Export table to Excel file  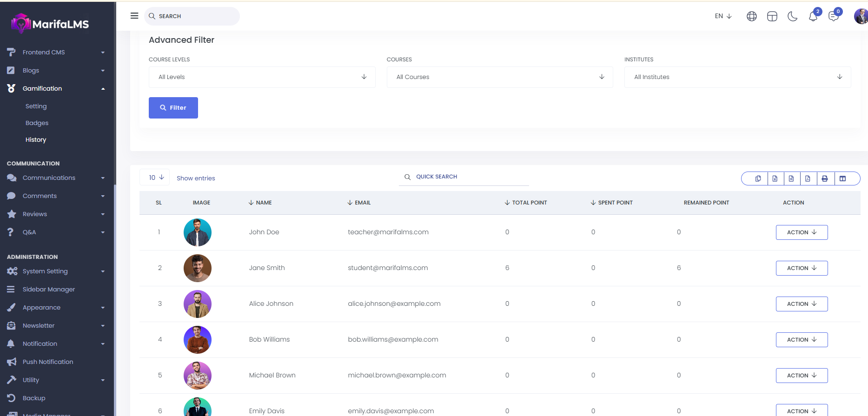775,178
